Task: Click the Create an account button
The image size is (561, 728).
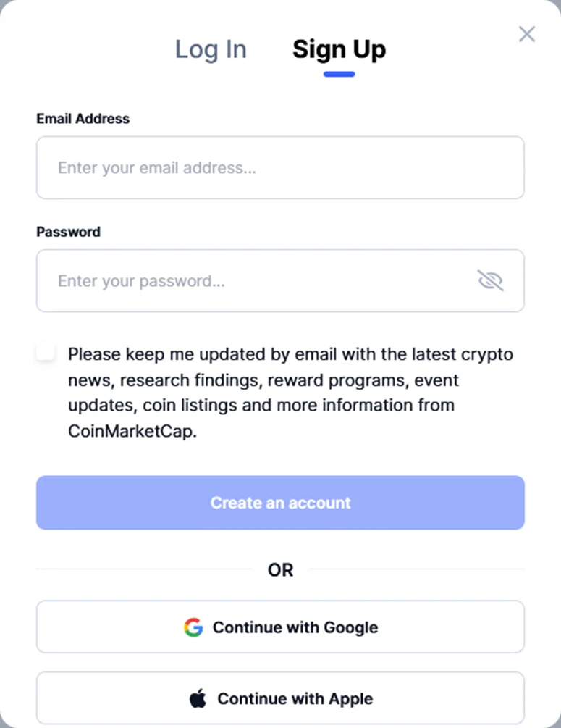Action: pos(280,503)
